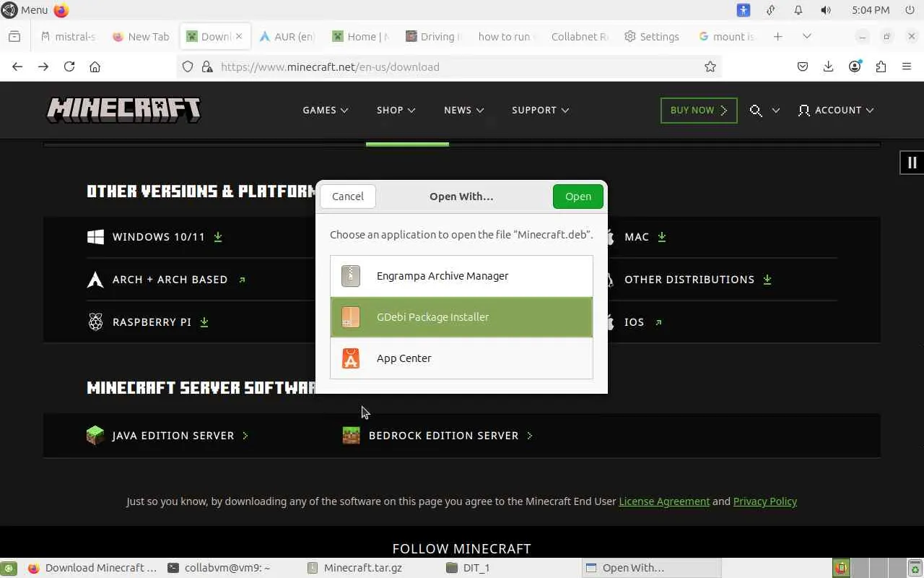Open a new browser tab with plus
The image size is (924, 578).
pos(777,36)
